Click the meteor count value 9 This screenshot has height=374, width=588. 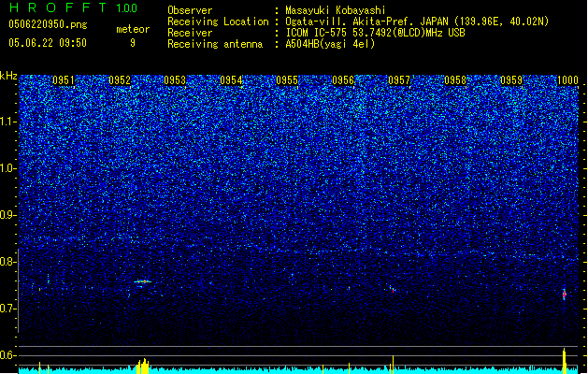click(x=133, y=43)
